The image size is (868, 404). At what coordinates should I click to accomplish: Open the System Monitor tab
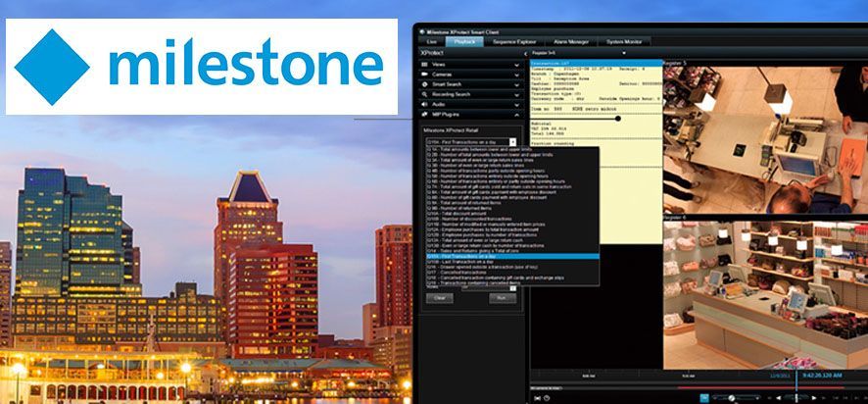pyautogui.click(x=624, y=41)
